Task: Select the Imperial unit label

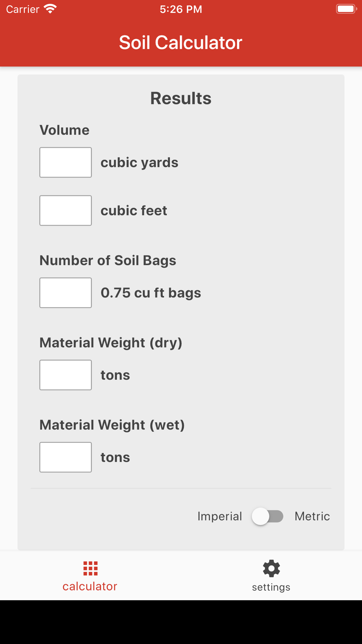Action: (x=219, y=516)
